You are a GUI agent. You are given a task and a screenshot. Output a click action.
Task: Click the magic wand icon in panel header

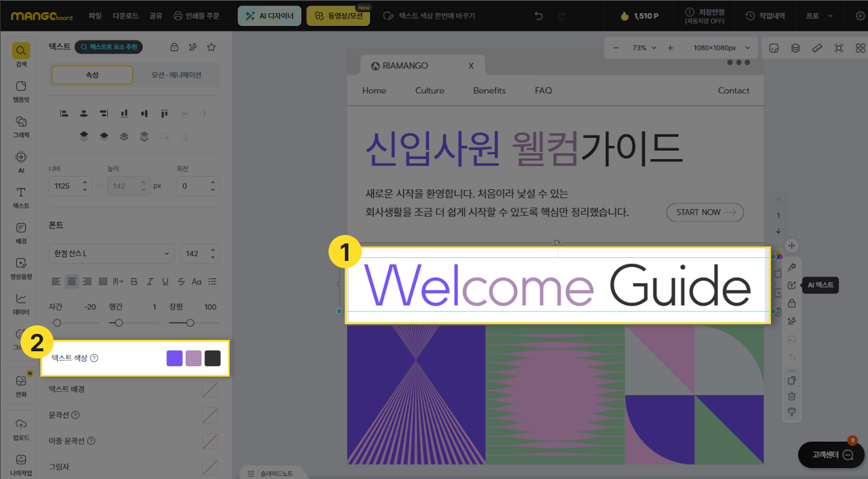tap(193, 47)
